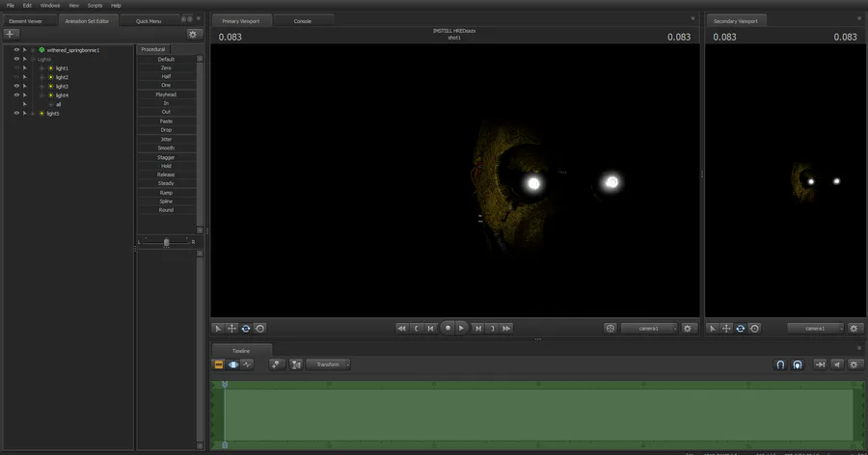
Task: Select the arrow selection tool in Secondary Viewport
Action: [713, 329]
